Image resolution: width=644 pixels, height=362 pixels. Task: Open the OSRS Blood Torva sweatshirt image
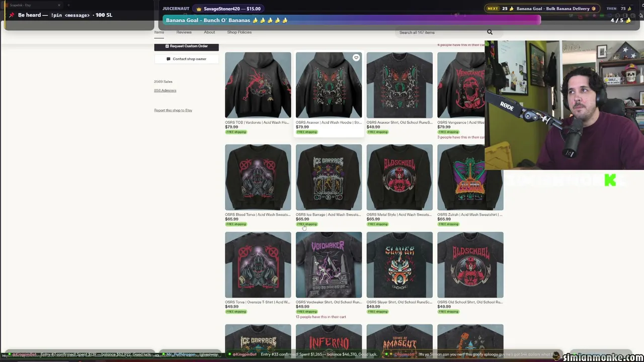tap(258, 177)
